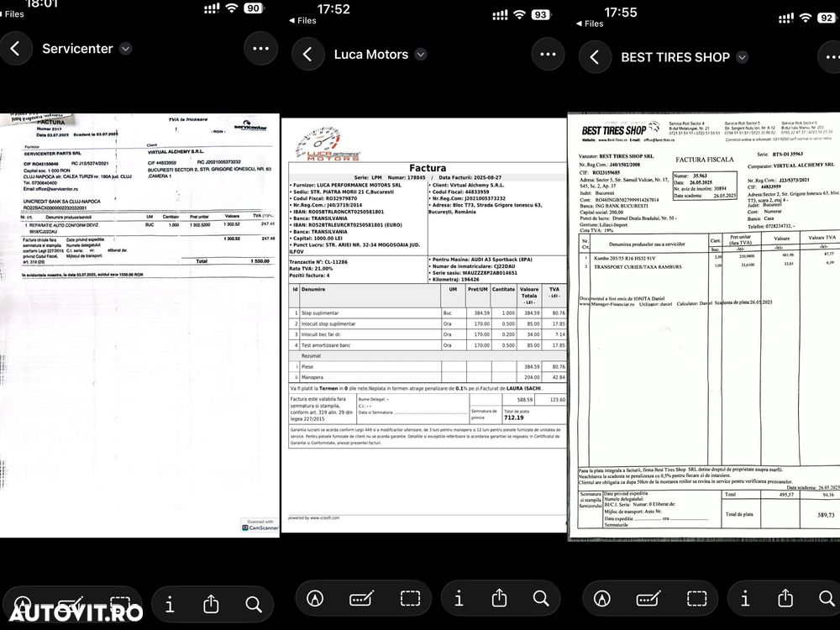This screenshot has width=840, height=630.
Task: Select 'TRANSPORT CURIER/TAXA RAMBURS' line
Action: 638,266
